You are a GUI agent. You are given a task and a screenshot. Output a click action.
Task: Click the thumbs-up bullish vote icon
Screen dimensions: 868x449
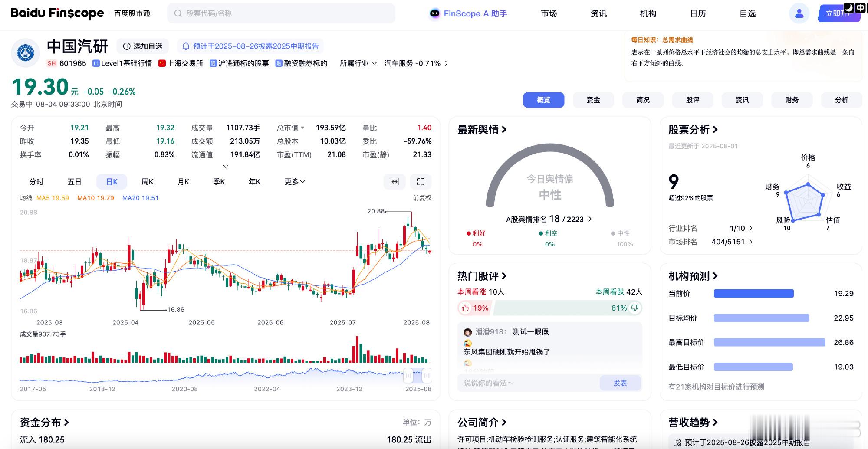pyautogui.click(x=465, y=308)
